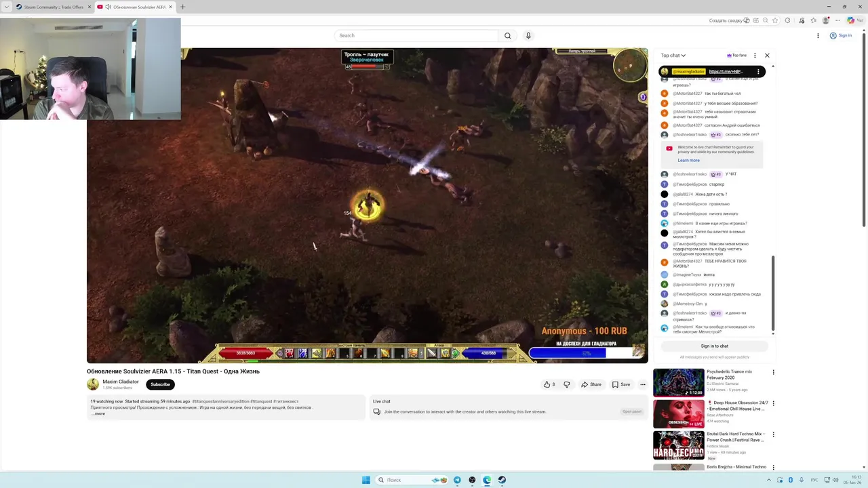868x488 pixels.
Task: Open the Top fans leaderboard
Action: click(x=736, y=56)
